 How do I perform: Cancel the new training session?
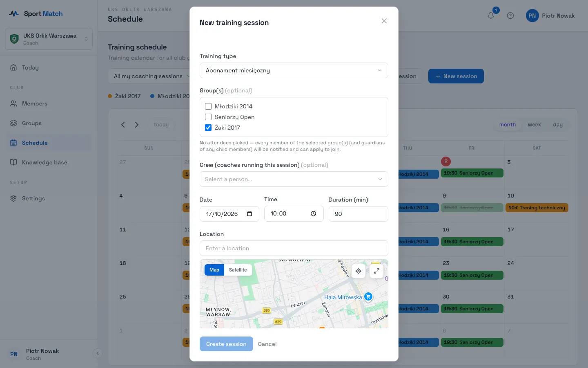[x=267, y=344]
